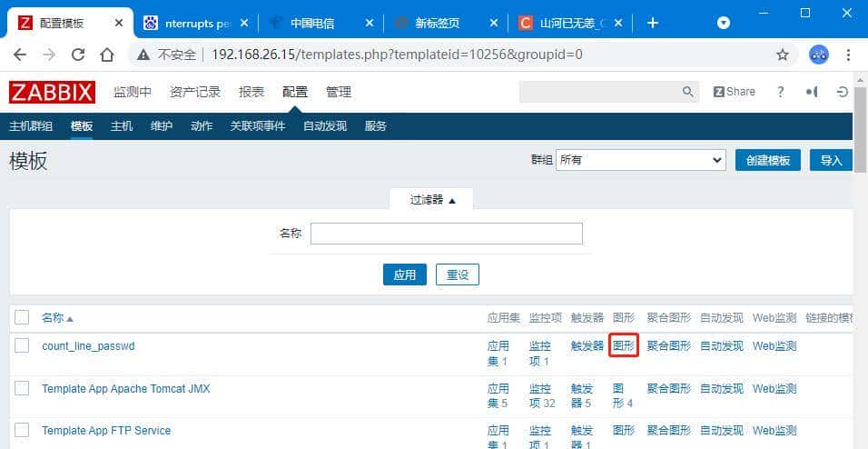This screenshot has width=868, height=449.
Task: Click the ZABBIX logo
Action: (52, 92)
